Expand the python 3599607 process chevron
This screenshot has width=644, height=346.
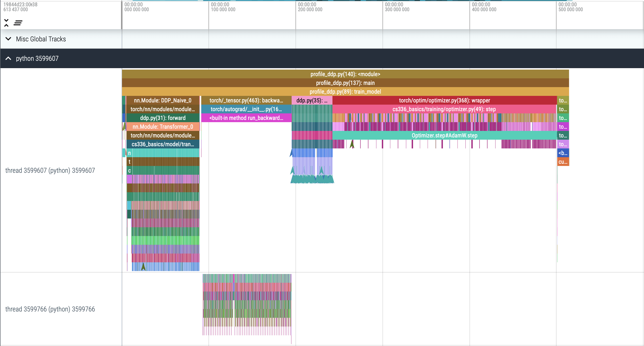click(8, 58)
